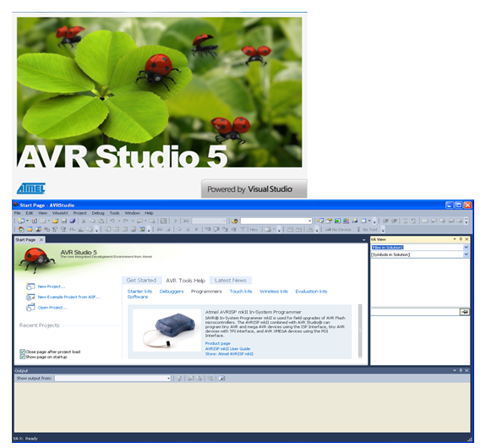Screen dimensions: 486x448
Task: Expand the Symbols in Solution dropdown
Action: [466, 254]
